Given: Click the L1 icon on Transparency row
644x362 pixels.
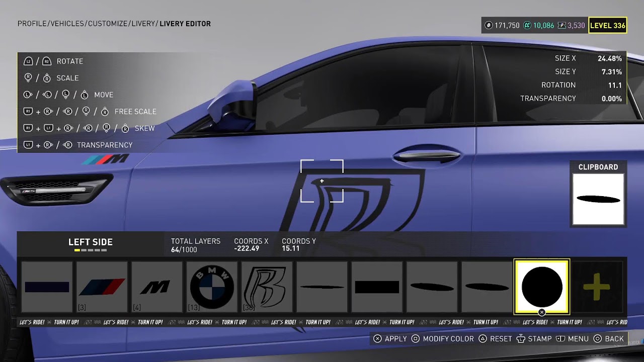Looking at the screenshot, I should click(x=28, y=145).
